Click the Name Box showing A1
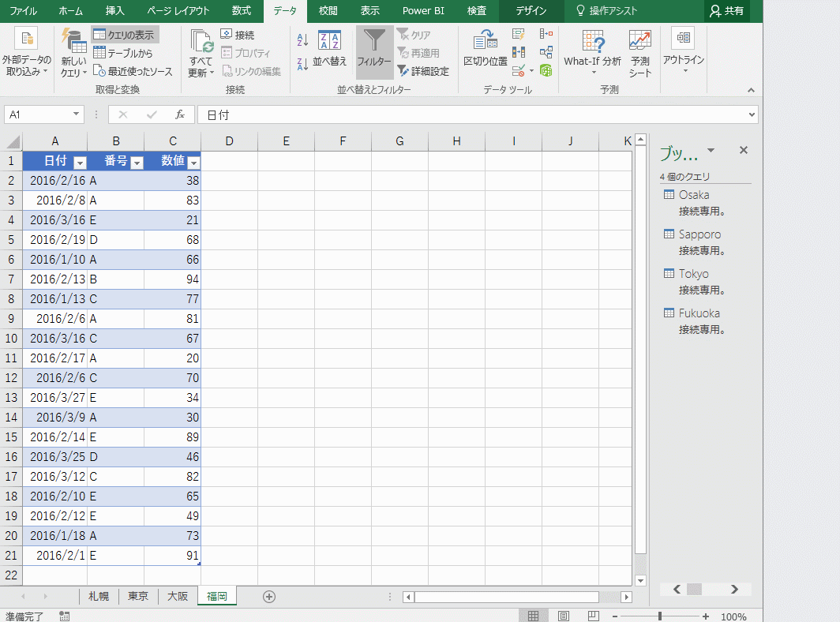Viewport: 840px width, 622px height. click(38, 114)
